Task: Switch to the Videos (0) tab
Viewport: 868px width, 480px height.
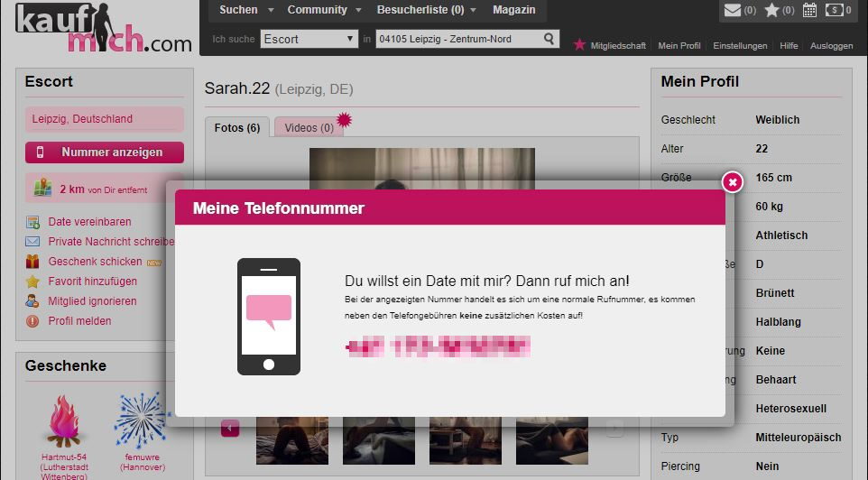Action: (309, 128)
